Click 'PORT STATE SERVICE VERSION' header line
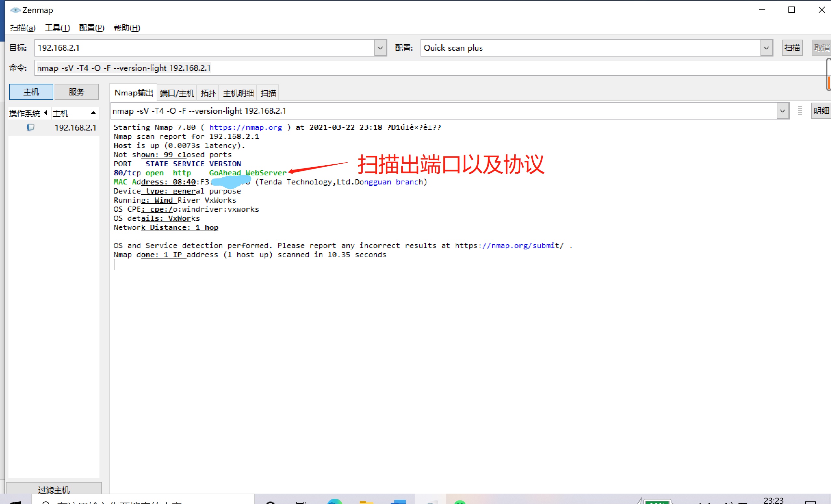This screenshot has width=831, height=504. click(x=177, y=164)
